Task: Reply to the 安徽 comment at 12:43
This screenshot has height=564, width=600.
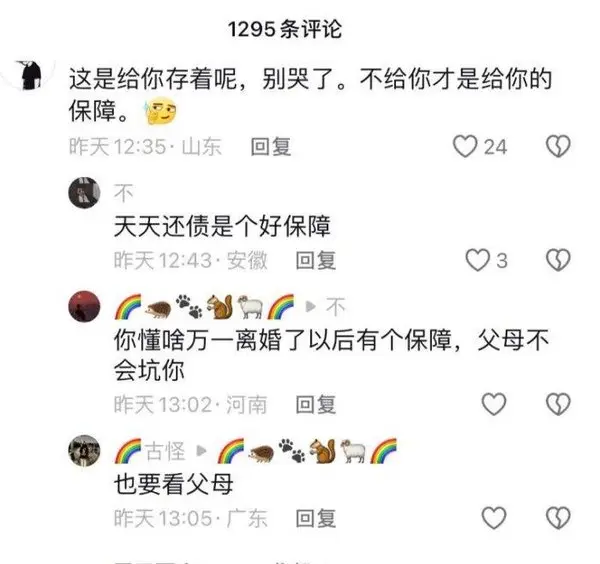Action: click(x=316, y=261)
